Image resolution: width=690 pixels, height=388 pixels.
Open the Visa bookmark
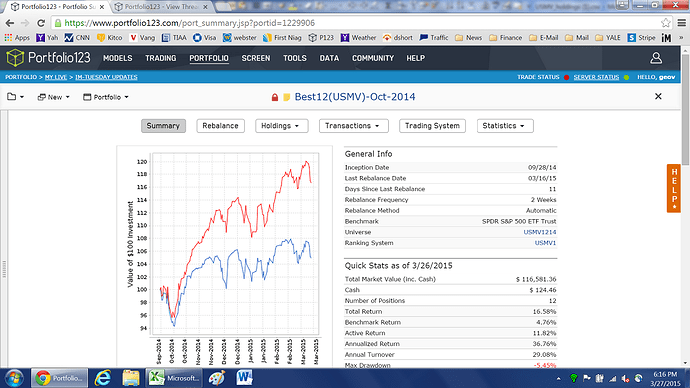tap(205, 38)
